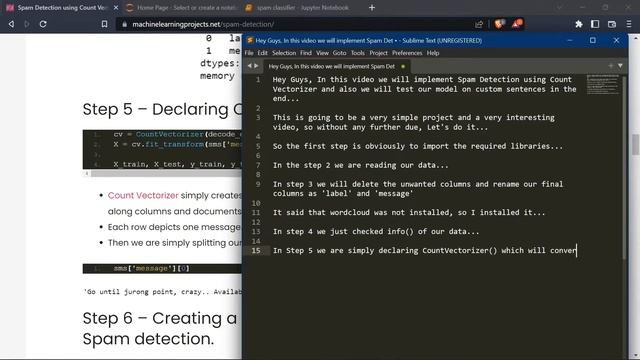Click line 'In Step 5 we are simply declaring'

(424, 251)
